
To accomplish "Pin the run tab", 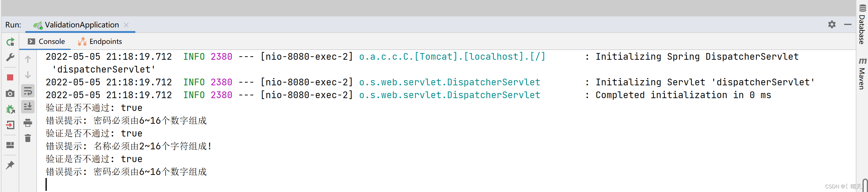I will coord(10,165).
